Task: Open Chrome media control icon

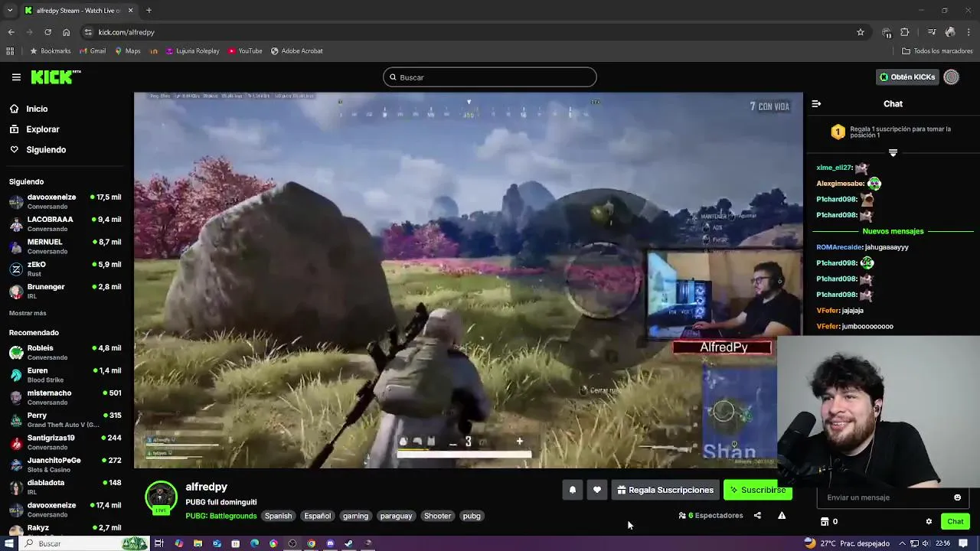Action: click(x=931, y=32)
